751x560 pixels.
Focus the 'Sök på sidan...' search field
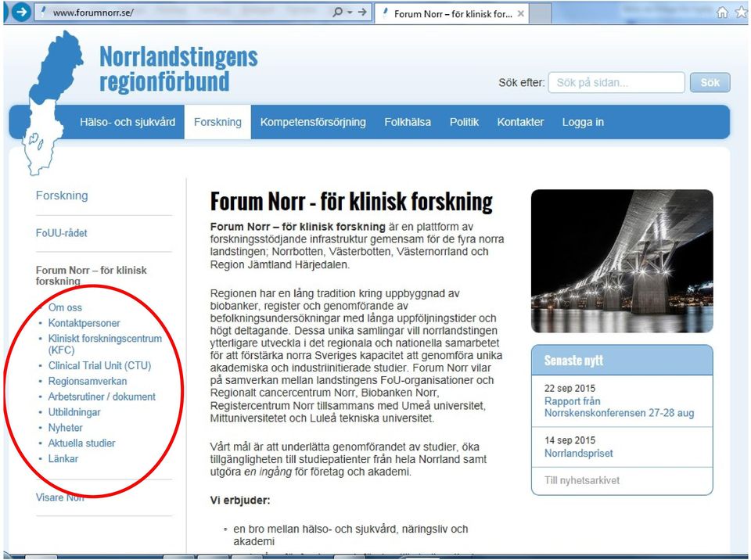click(x=616, y=82)
